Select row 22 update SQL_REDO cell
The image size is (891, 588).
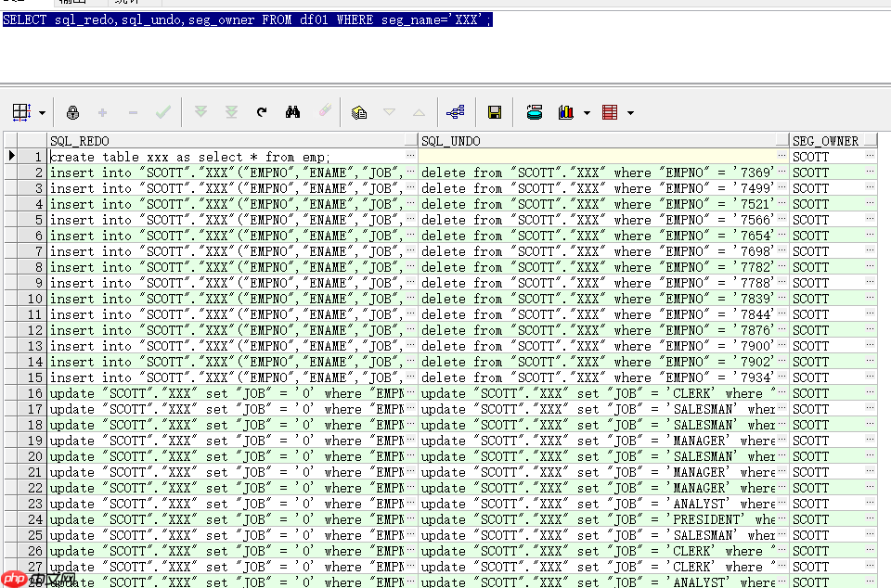[226, 488]
